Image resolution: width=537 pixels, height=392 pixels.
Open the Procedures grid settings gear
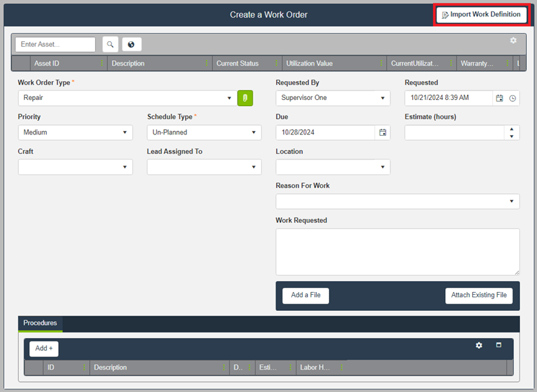[x=479, y=345]
